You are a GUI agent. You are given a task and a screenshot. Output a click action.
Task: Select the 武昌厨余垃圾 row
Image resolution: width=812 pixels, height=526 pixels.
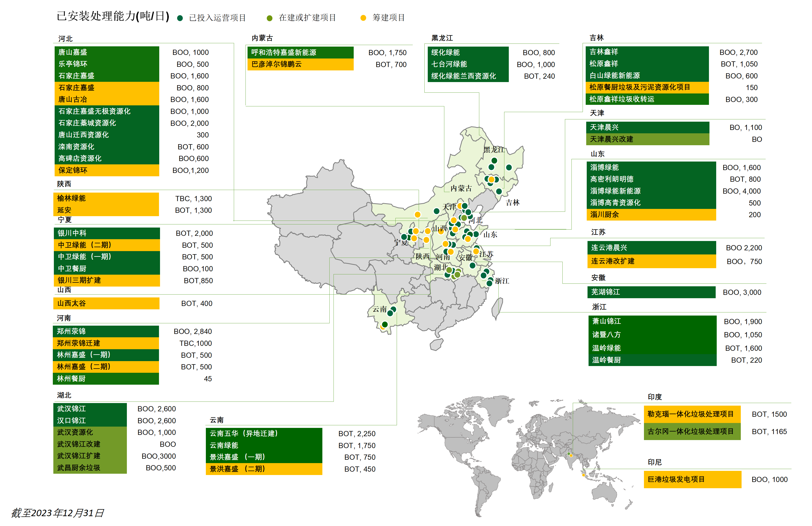90,468
